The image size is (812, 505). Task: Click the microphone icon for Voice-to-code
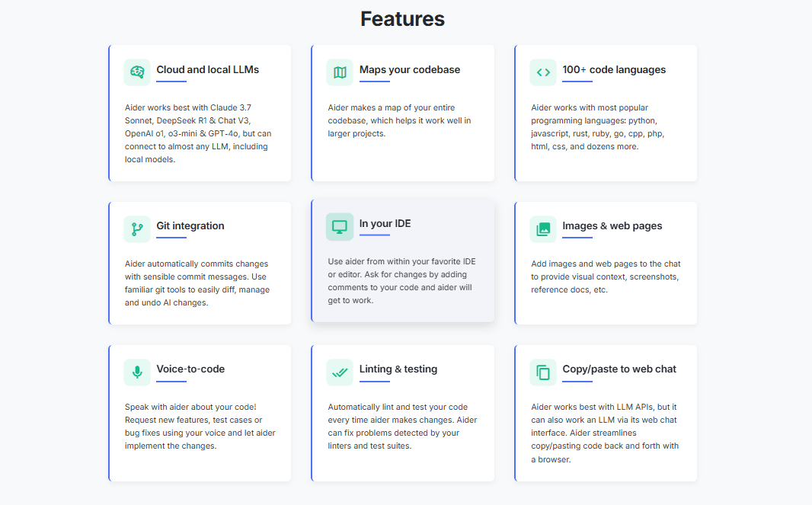click(x=137, y=372)
